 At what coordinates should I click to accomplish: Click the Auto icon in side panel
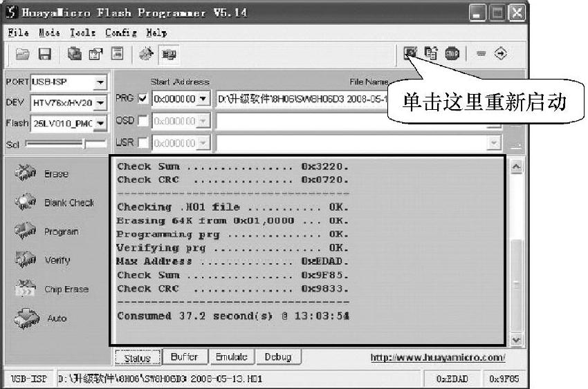click(x=26, y=319)
